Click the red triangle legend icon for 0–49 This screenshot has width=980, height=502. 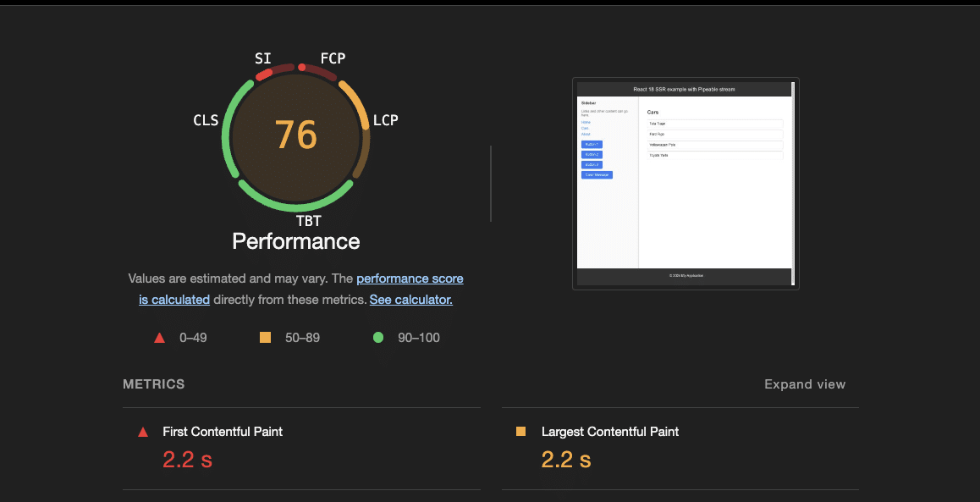click(159, 338)
